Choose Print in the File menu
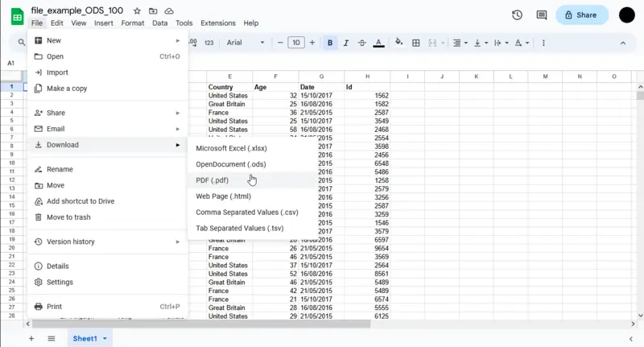644x347 pixels. click(108, 307)
